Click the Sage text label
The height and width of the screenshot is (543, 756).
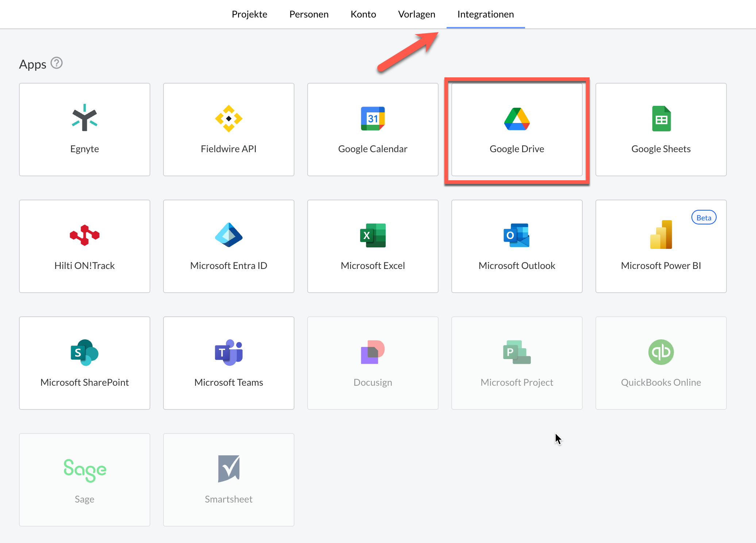[85, 499]
